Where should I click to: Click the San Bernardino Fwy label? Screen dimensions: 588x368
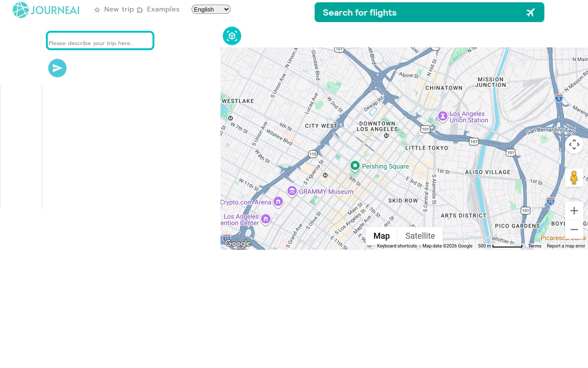pos(551,130)
